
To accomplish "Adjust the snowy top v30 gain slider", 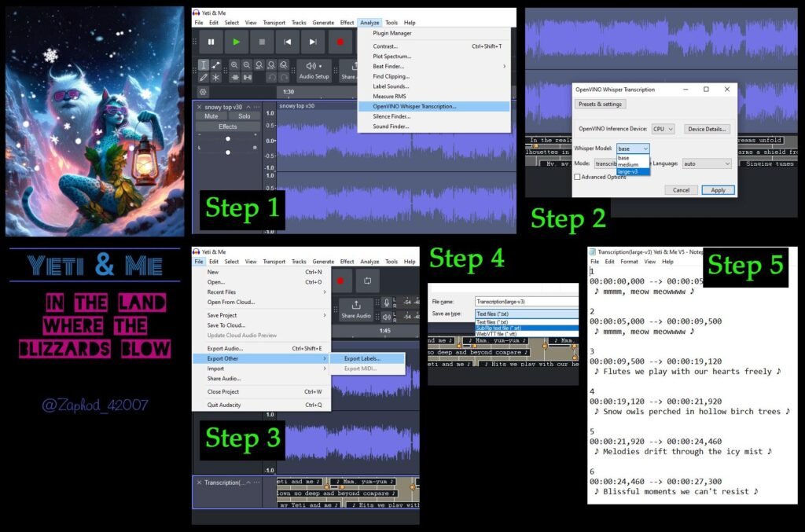I will [x=227, y=139].
